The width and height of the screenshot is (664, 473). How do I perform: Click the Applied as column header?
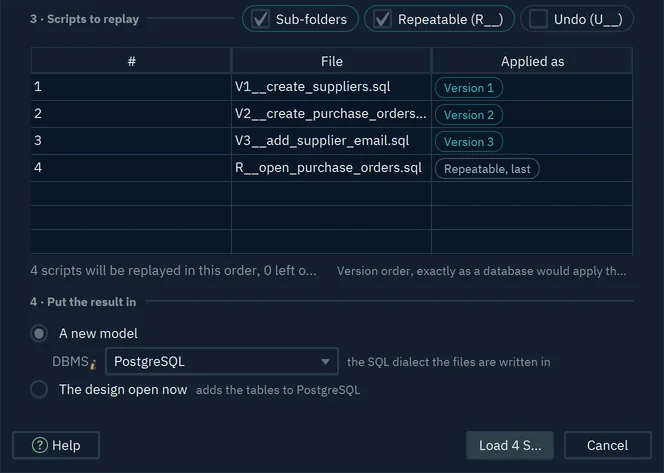pyautogui.click(x=532, y=61)
